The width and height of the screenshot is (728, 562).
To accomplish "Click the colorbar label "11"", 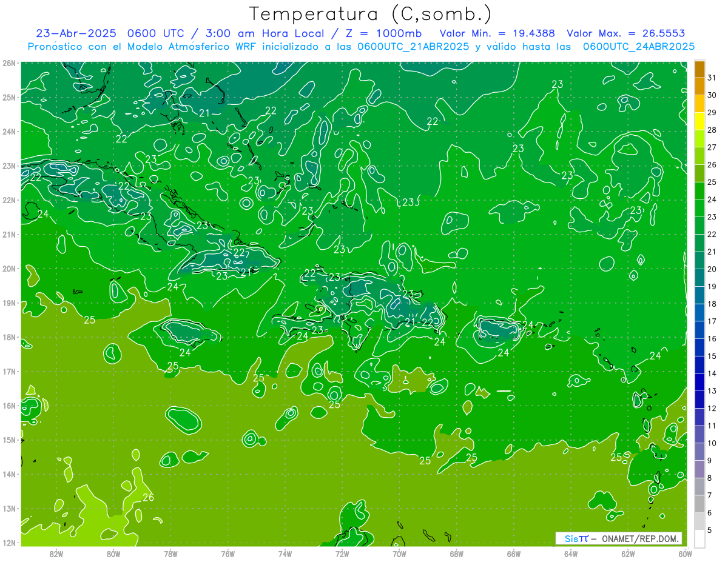I will pos(712,426).
